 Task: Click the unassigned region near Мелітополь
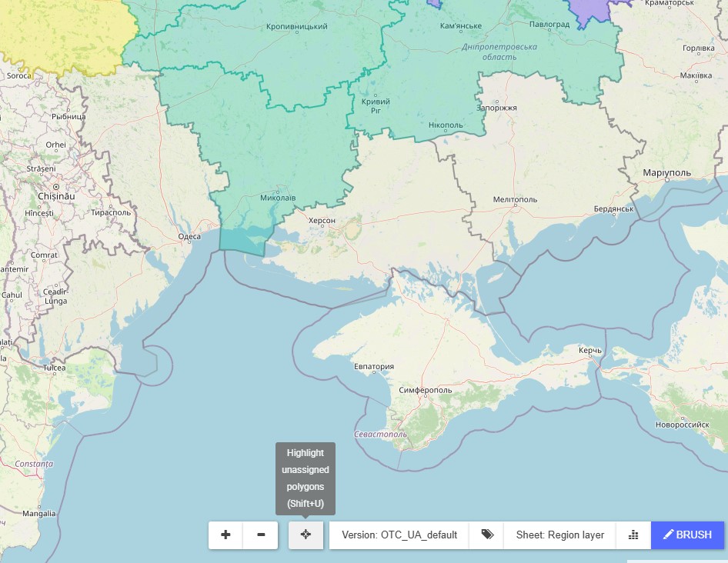pos(515,199)
